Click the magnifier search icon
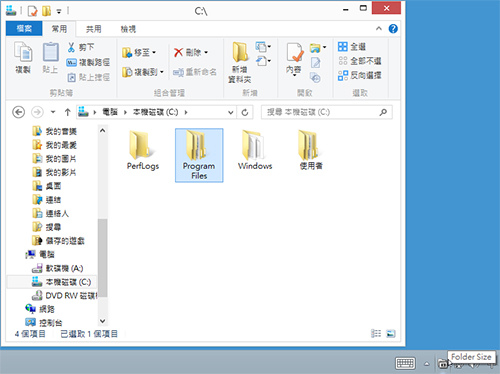The width and height of the screenshot is (500, 374). pos(383,112)
